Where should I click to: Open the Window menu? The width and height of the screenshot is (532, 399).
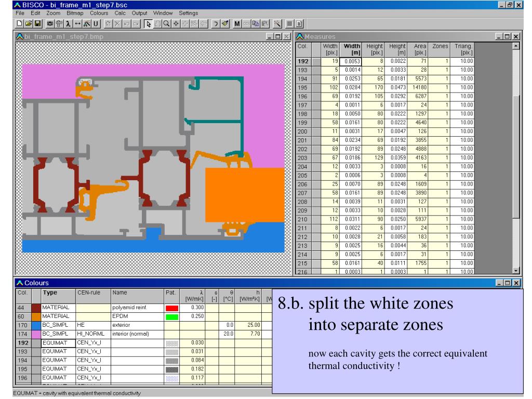[x=163, y=13]
